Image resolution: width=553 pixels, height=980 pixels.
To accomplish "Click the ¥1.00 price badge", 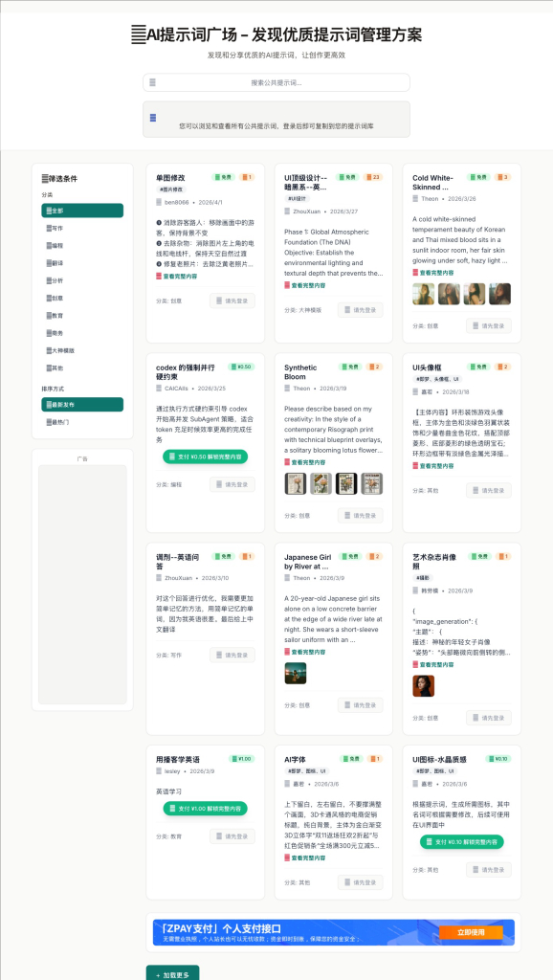I will [x=243, y=759].
